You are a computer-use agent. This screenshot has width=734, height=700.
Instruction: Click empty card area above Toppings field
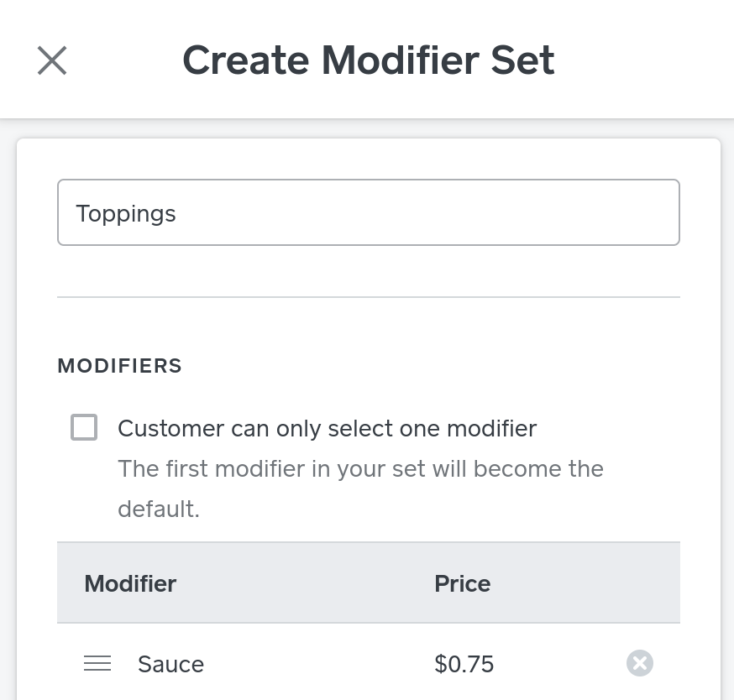(x=368, y=159)
